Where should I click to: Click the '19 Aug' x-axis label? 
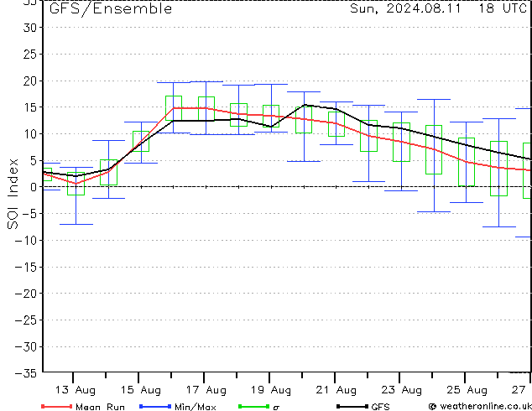[271, 390]
